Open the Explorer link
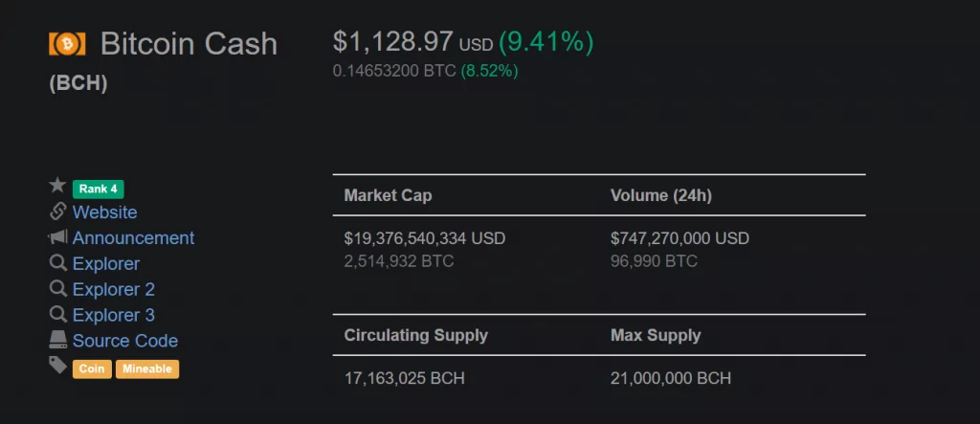The height and width of the screenshot is (424, 980). [106, 263]
